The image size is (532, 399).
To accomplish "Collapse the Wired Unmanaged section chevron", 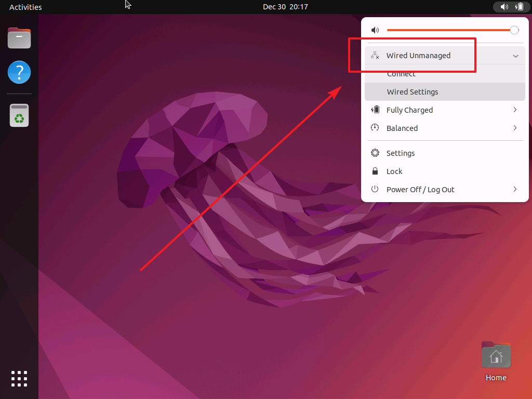I will [x=515, y=56].
